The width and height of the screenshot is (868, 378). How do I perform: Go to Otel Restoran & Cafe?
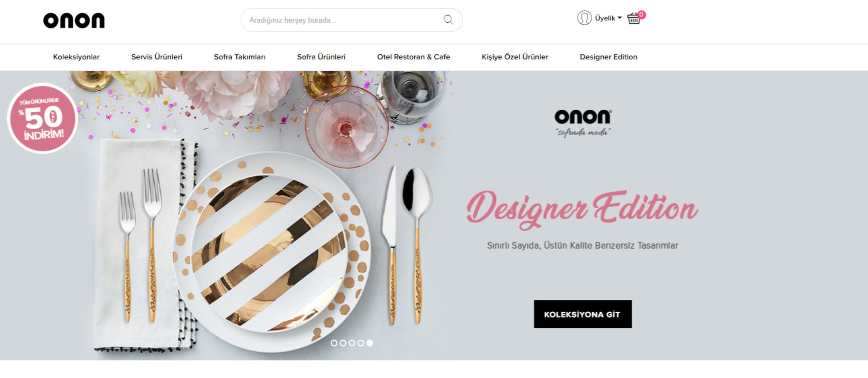click(x=414, y=57)
